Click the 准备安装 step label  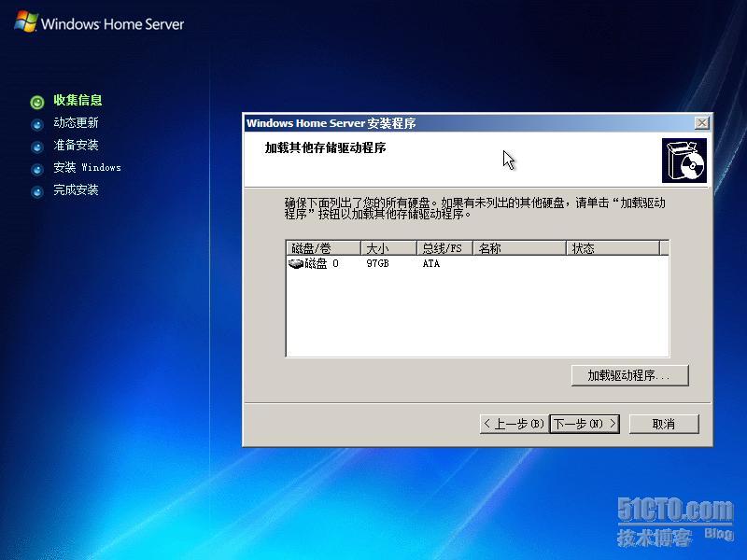click(76, 146)
